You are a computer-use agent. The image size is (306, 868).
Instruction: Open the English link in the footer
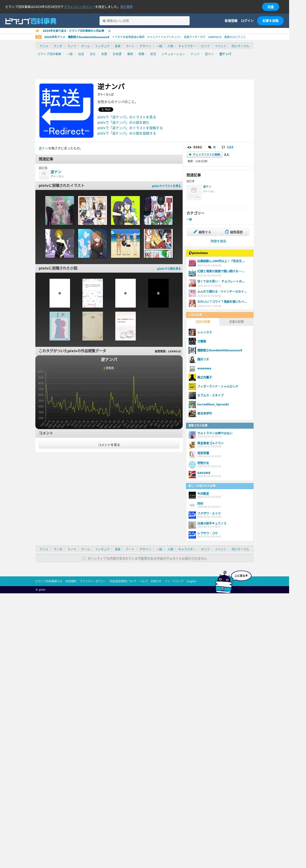(x=192, y=581)
